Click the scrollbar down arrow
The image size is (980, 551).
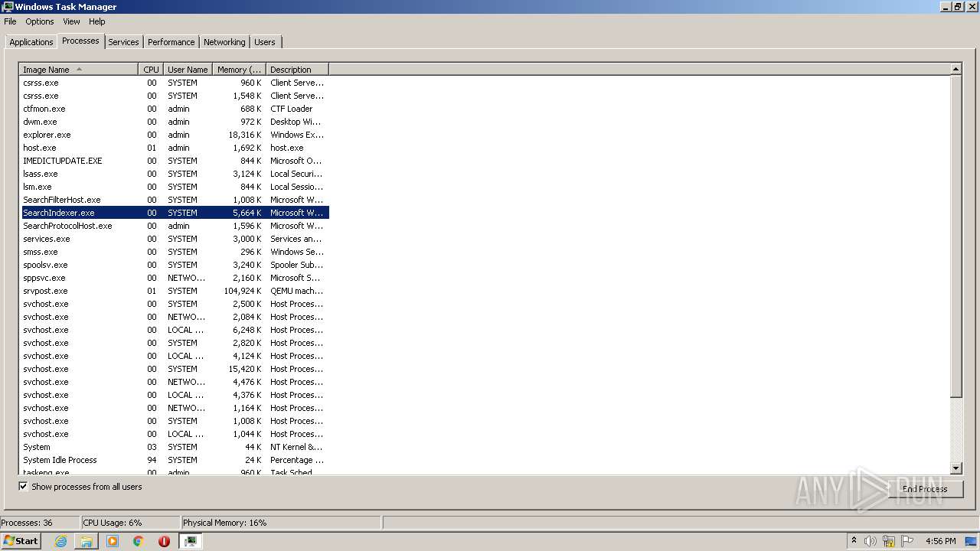click(955, 468)
